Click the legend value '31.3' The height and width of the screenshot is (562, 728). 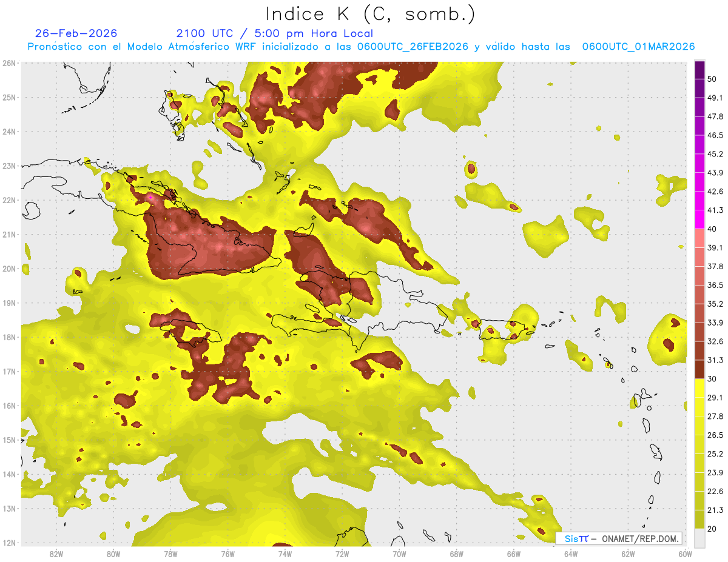pos(715,360)
